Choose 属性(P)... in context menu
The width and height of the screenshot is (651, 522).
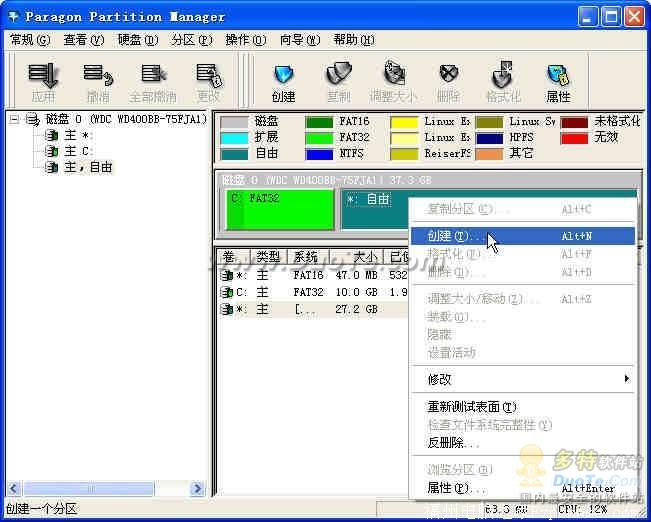[522, 488]
